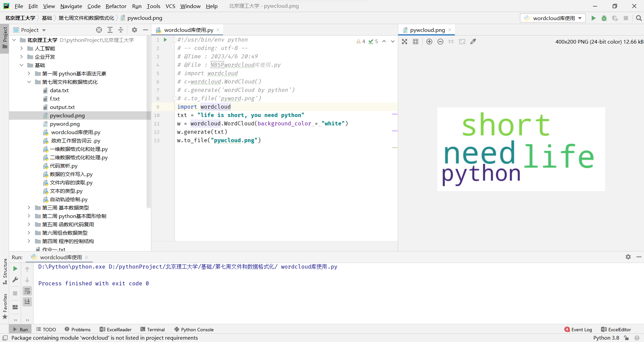
Task: Open the Project panel settings gear
Action: point(135,30)
